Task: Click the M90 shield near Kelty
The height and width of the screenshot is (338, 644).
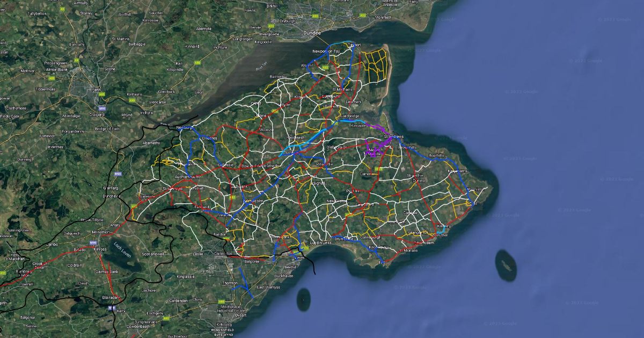Action: tap(111, 308)
